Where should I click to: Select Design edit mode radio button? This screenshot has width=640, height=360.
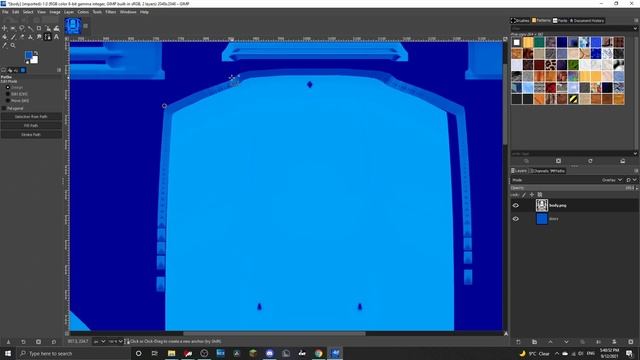8,87
